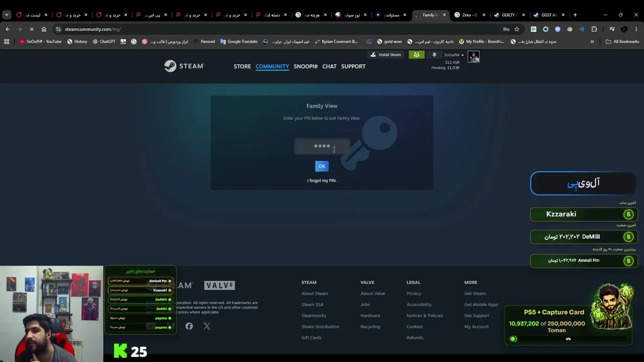
Task: Open the SNOOPI# menu
Action: click(x=305, y=66)
